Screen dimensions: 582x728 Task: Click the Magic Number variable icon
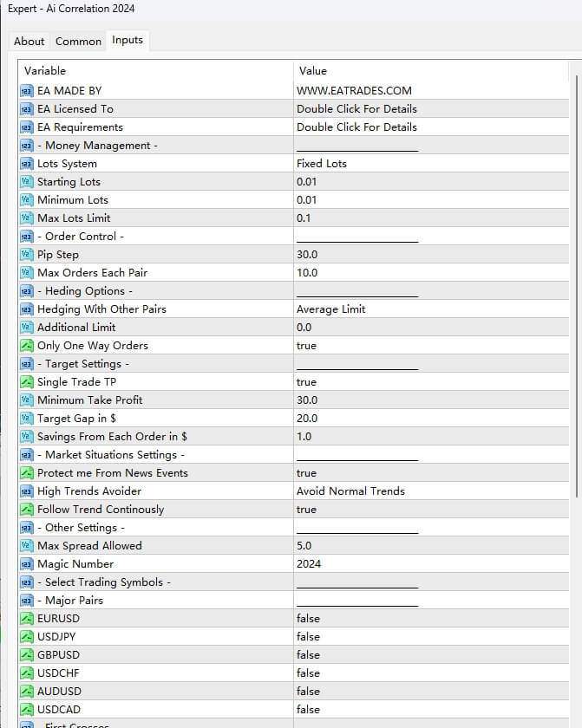coord(26,564)
